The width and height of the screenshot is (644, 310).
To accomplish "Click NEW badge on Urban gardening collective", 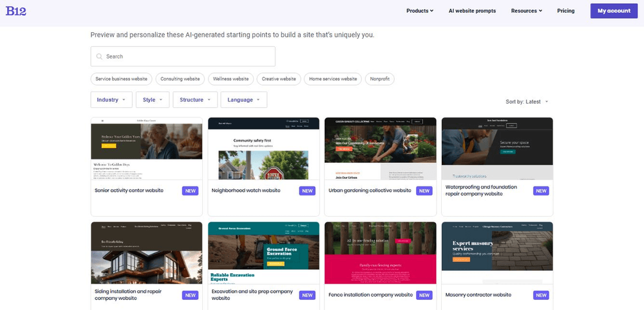I will [424, 191].
